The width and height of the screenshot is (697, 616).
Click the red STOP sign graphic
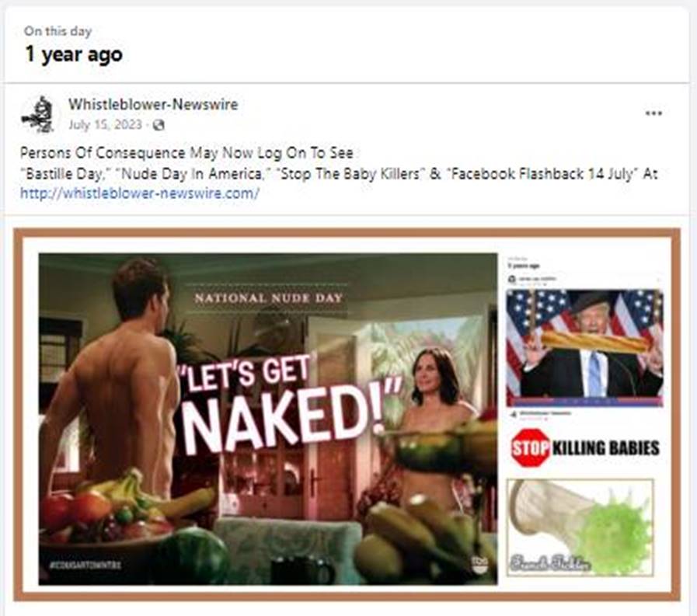click(530, 447)
